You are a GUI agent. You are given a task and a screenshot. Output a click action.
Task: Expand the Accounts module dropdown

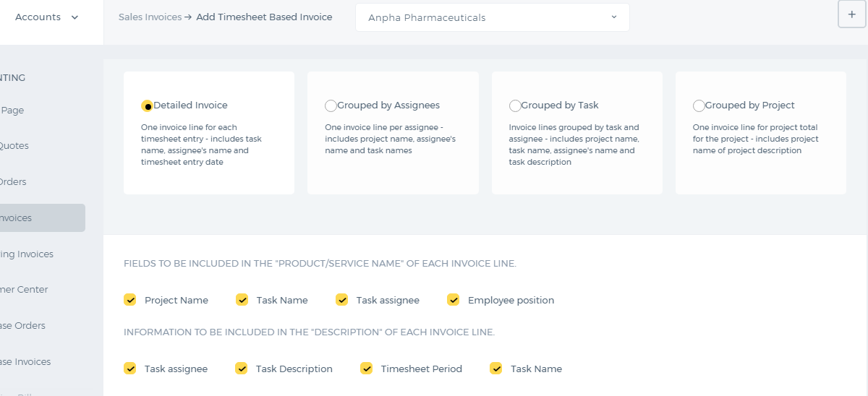(x=47, y=17)
